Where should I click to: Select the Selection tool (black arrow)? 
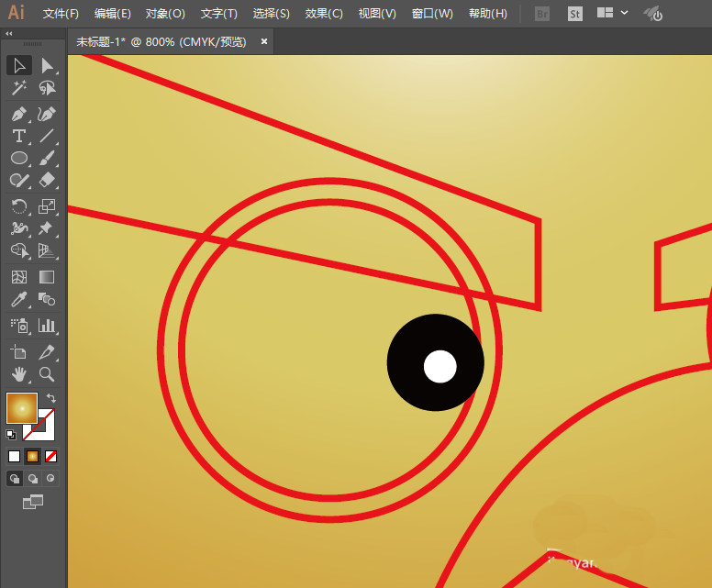pos(19,65)
